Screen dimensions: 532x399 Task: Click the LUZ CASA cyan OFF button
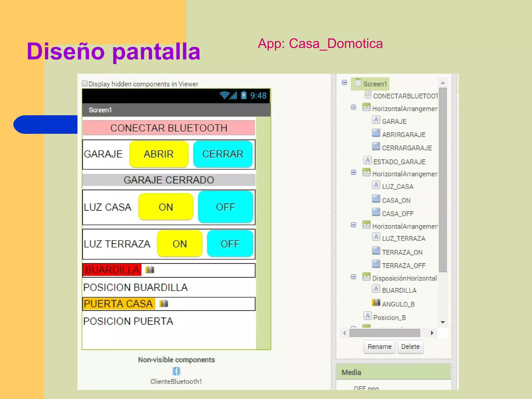(x=225, y=207)
